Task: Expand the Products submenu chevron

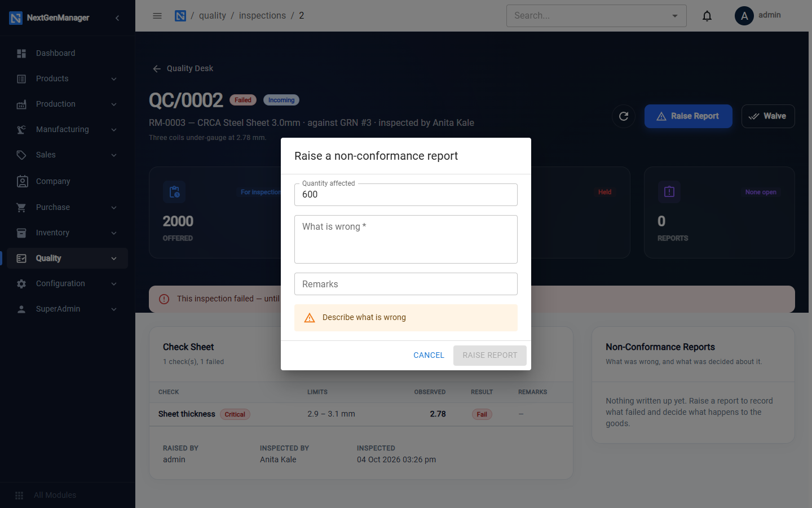Action: (x=114, y=79)
